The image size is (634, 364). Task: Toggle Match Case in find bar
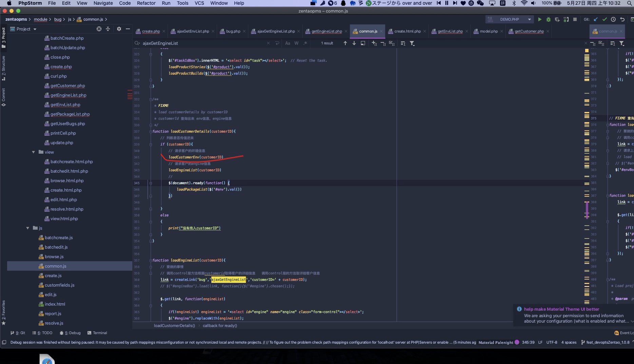[x=288, y=43]
